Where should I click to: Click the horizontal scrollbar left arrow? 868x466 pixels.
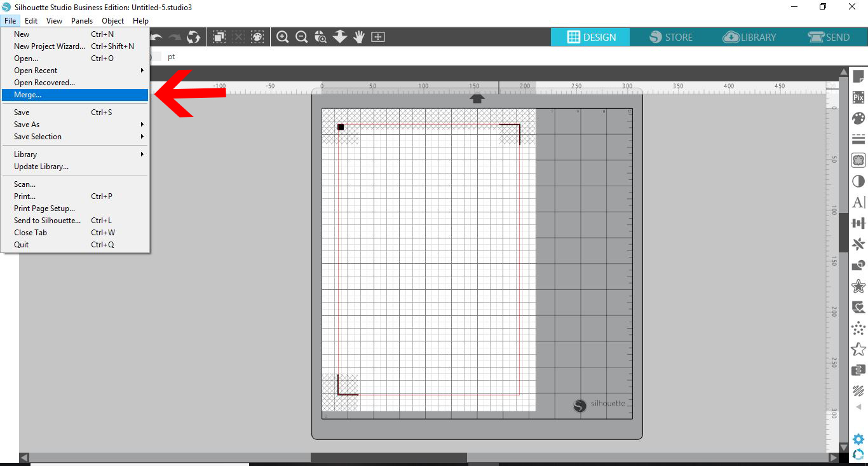[x=25, y=458]
